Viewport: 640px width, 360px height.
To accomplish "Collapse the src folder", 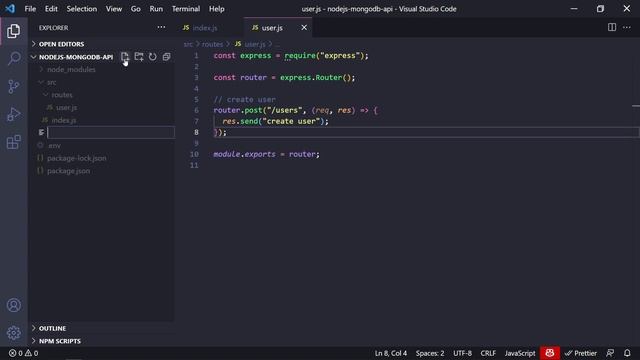I will point(51,82).
